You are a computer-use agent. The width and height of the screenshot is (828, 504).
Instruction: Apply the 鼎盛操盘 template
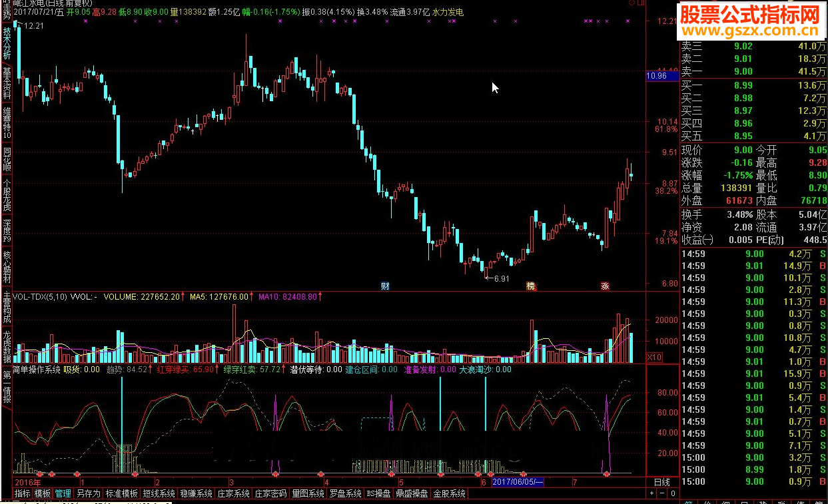click(x=412, y=494)
